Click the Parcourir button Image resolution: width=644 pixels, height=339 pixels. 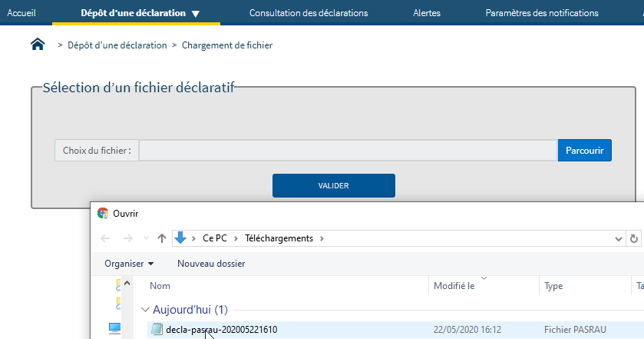coord(584,151)
